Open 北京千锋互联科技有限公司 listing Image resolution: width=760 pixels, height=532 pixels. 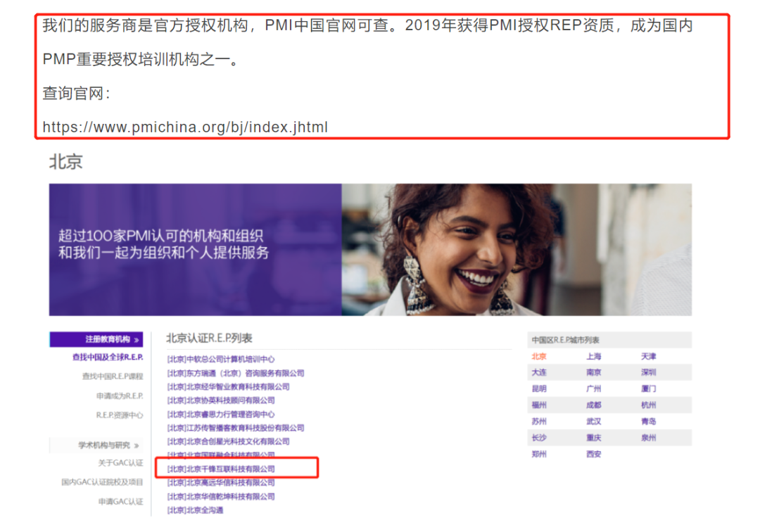click(221, 469)
